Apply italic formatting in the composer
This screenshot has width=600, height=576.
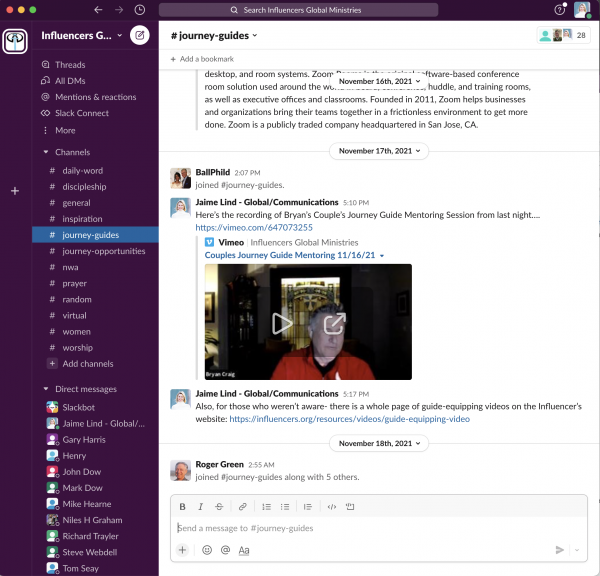pos(201,507)
